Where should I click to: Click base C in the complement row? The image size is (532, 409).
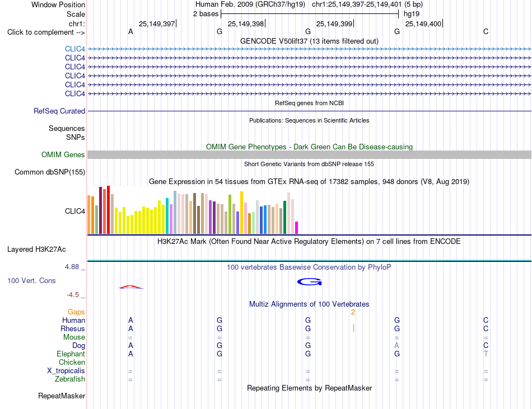click(486, 31)
